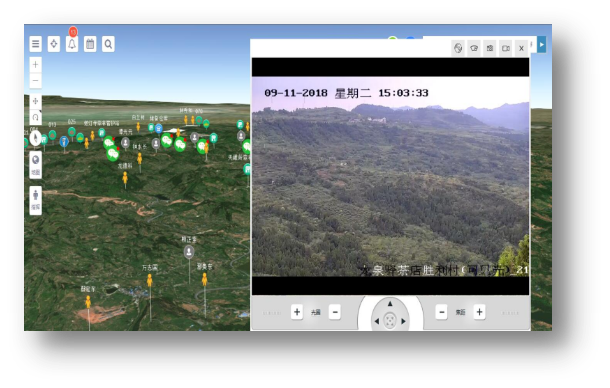
Task: Open the hamburger menu on the map
Action: 35,44
